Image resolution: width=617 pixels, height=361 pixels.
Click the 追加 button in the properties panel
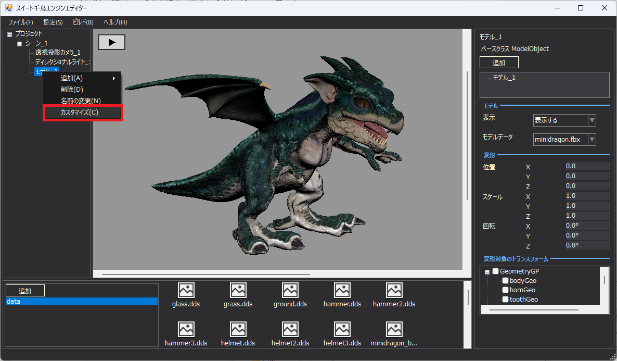coord(499,63)
